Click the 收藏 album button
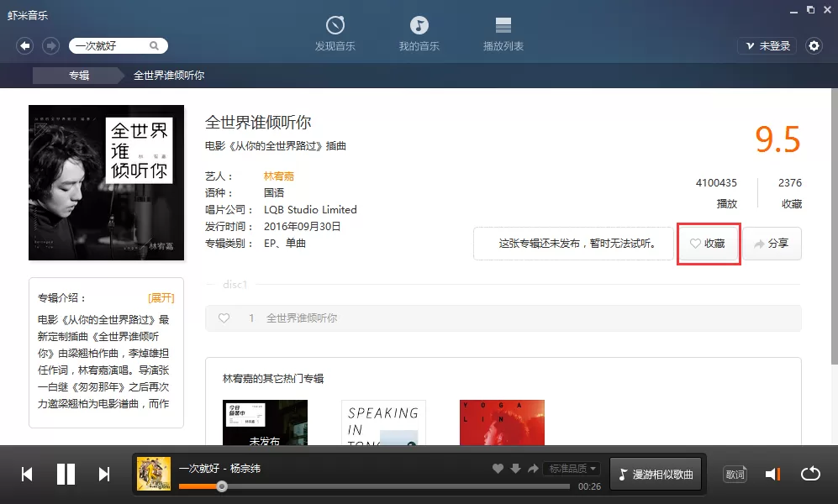 709,244
